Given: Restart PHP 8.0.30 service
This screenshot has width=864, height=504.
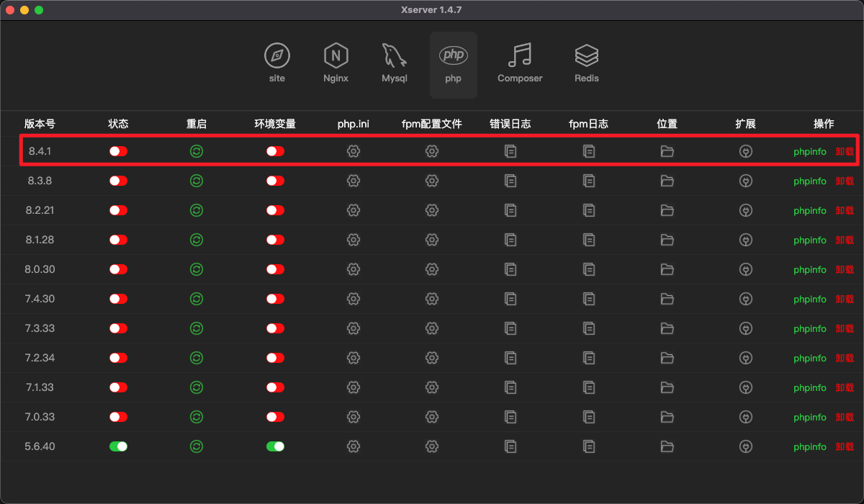Looking at the screenshot, I should click(x=197, y=269).
